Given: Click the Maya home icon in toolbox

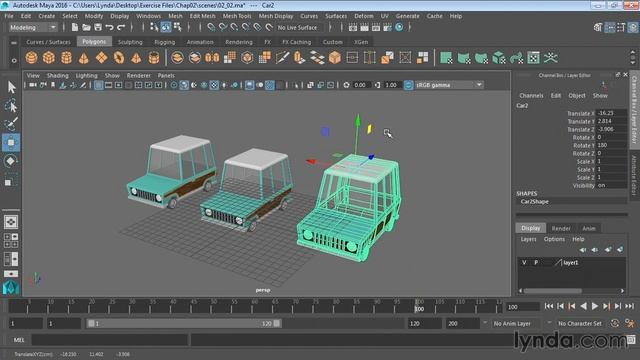Looking at the screenshot, I should click(11, 288).
